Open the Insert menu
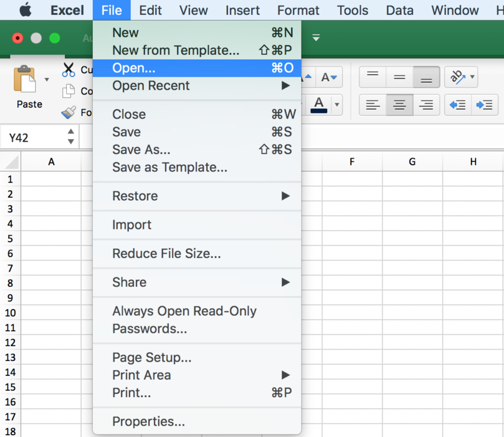504x437 pixels. (242, 10)
